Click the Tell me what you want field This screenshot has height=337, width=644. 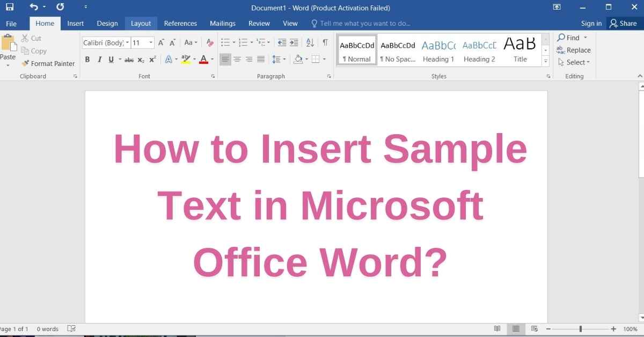point(365,23)
